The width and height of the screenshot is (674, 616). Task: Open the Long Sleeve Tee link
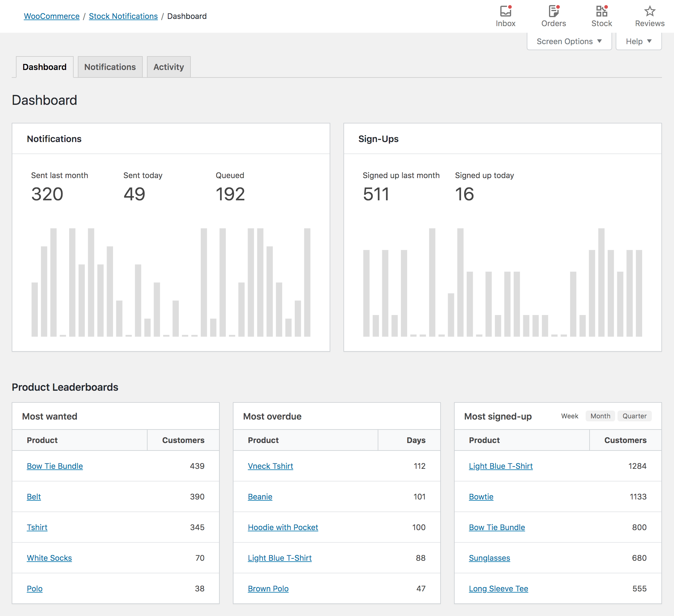pyautogui.click(x=498, y=589)
